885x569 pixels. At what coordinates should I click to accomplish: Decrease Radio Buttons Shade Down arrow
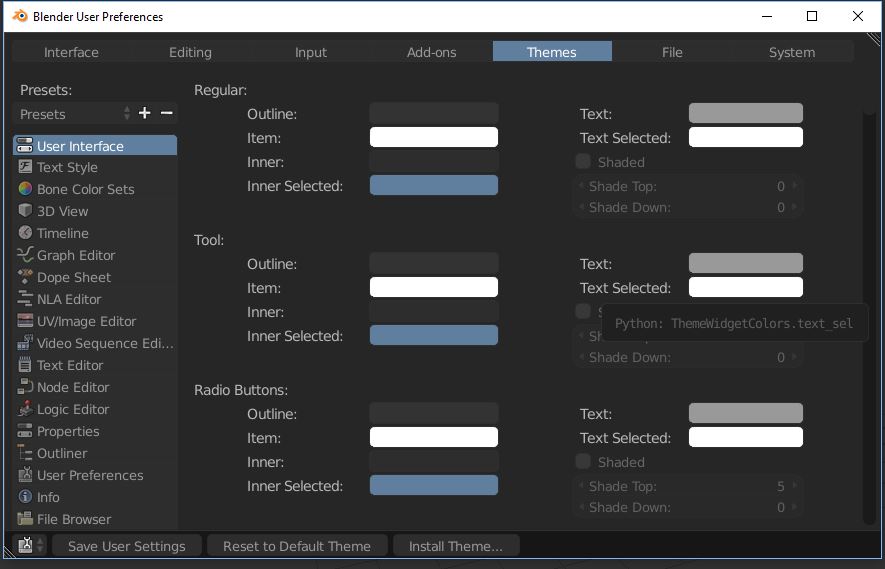[581, 507]
